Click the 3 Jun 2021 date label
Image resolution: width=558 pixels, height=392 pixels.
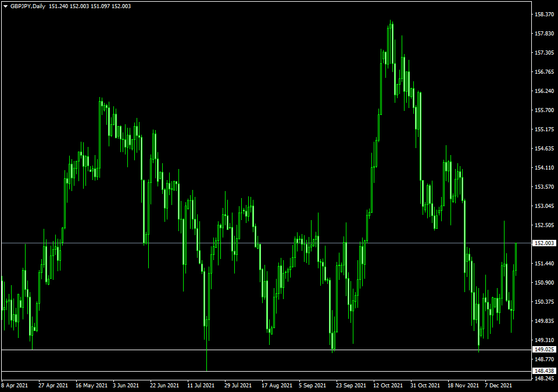(126, 385)
